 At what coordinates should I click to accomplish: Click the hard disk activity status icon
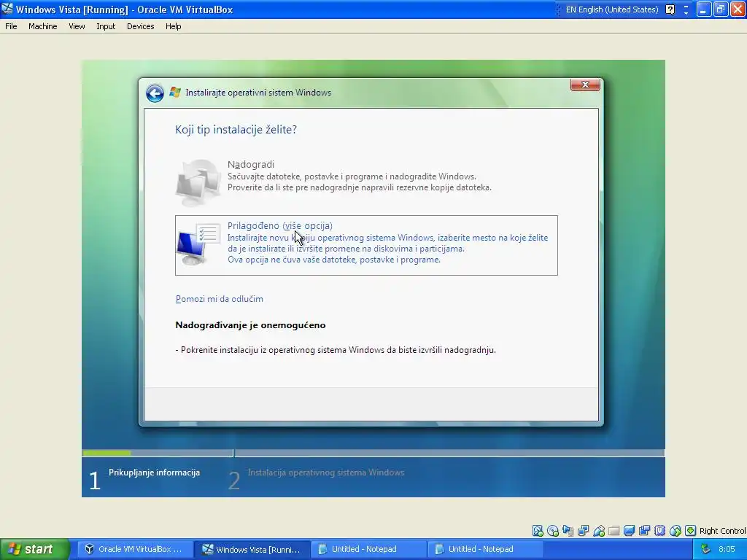[538, 531]
